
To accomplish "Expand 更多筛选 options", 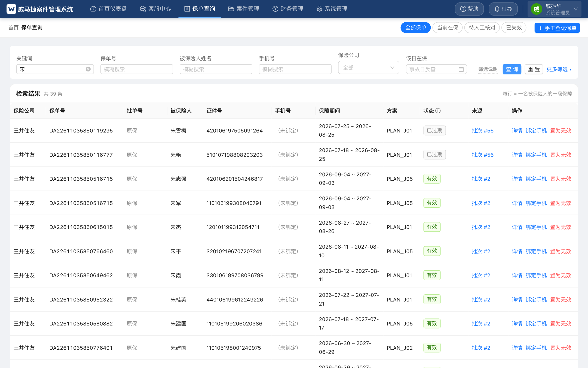I will tap(559, 69).
